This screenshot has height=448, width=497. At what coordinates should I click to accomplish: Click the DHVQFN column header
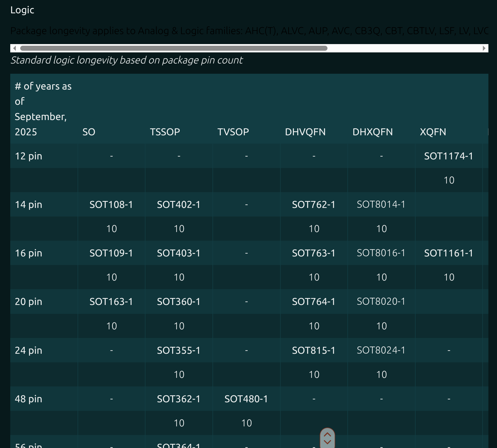coord(305,132)
